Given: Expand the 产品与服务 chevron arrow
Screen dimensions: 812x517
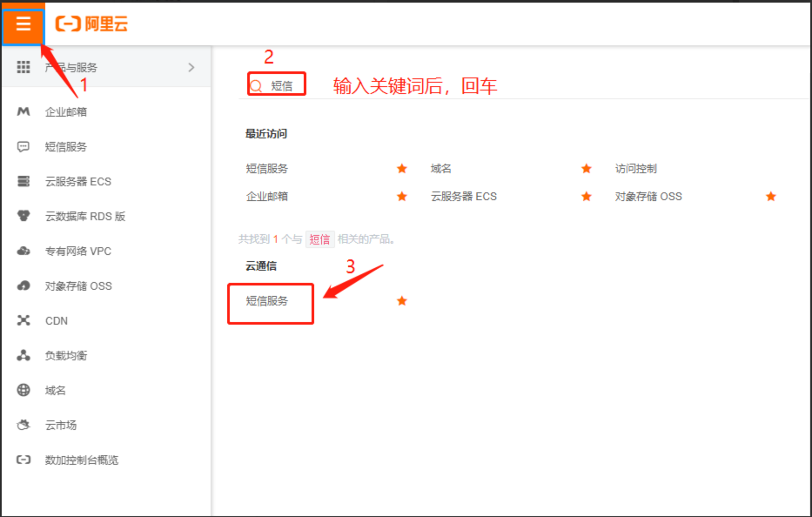Looking at the screenshot, I should pos(191,67).
